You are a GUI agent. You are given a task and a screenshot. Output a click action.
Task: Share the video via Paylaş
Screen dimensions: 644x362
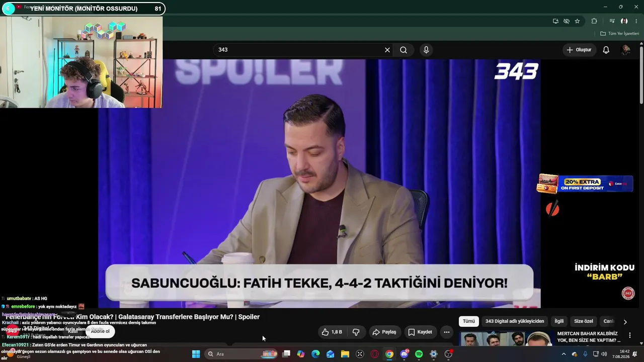[384, 332]
